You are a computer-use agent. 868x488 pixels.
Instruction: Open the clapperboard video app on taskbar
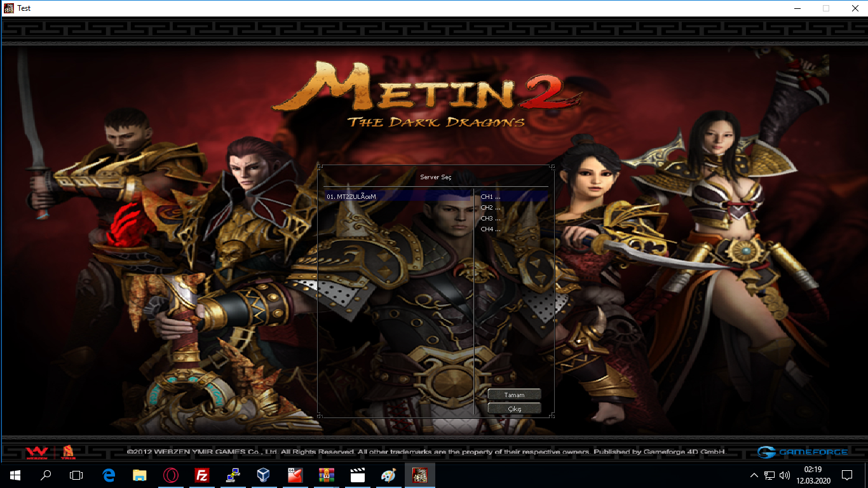tap(358, 475)
